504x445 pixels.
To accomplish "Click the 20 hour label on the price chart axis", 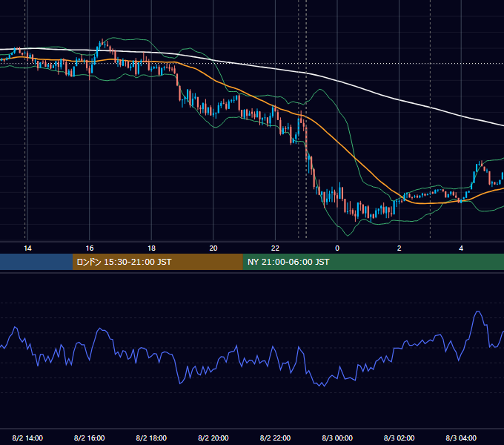I will point(213,248).
